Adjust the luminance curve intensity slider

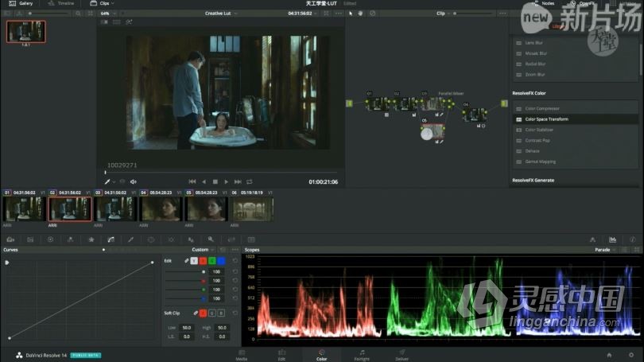click(x=184, y=271)
